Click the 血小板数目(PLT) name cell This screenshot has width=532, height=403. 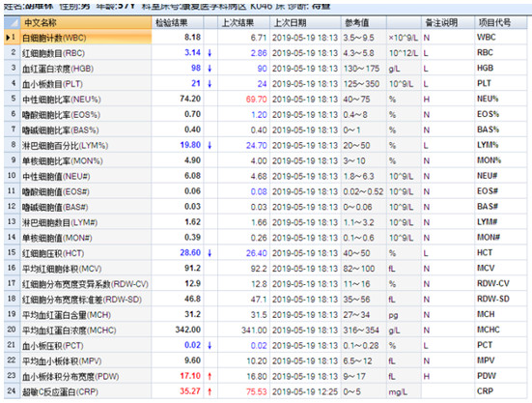[x=86, y=84]
